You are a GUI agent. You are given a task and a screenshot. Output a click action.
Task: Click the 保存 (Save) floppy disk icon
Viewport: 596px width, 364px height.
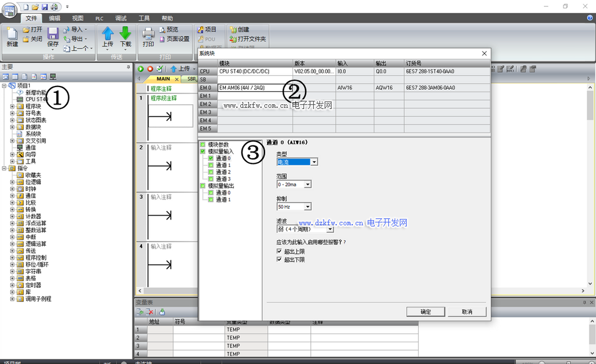pyautogui.click(x=53, y=34)
